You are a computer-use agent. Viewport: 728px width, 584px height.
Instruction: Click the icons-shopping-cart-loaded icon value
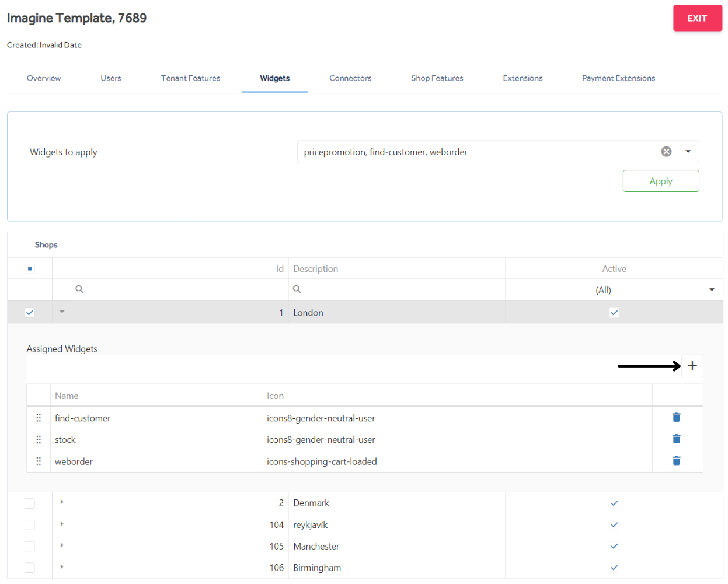coord(322,461)
